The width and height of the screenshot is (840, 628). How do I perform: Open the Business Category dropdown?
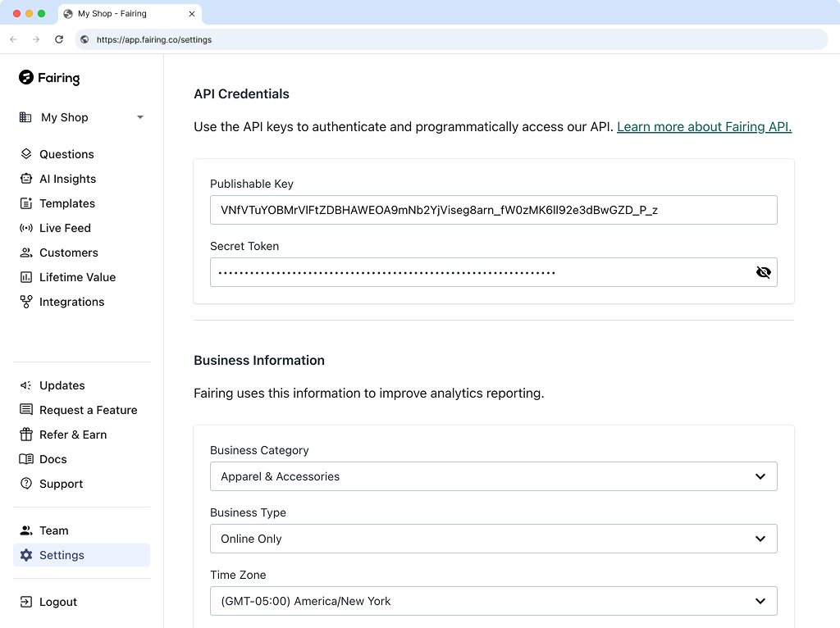tap(493, 476)
